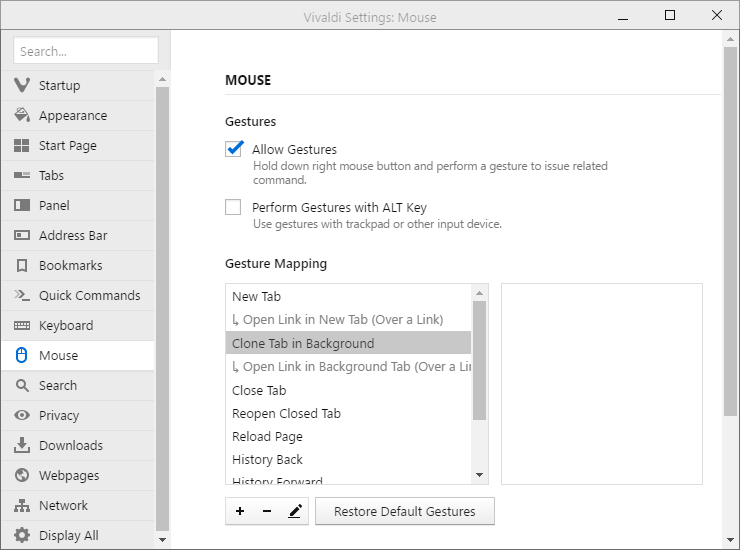The image size is (740, 550).
Task: Click the Address Bar icon
Action: click(22, 235)
